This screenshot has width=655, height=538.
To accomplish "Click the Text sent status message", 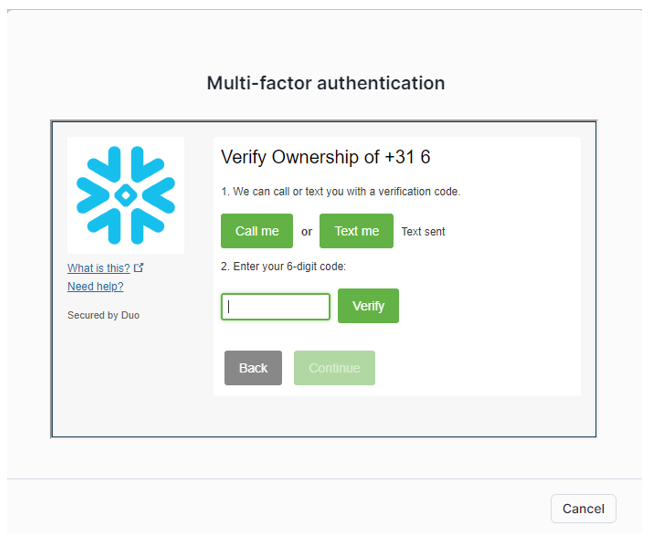I will tap(423, 231).
